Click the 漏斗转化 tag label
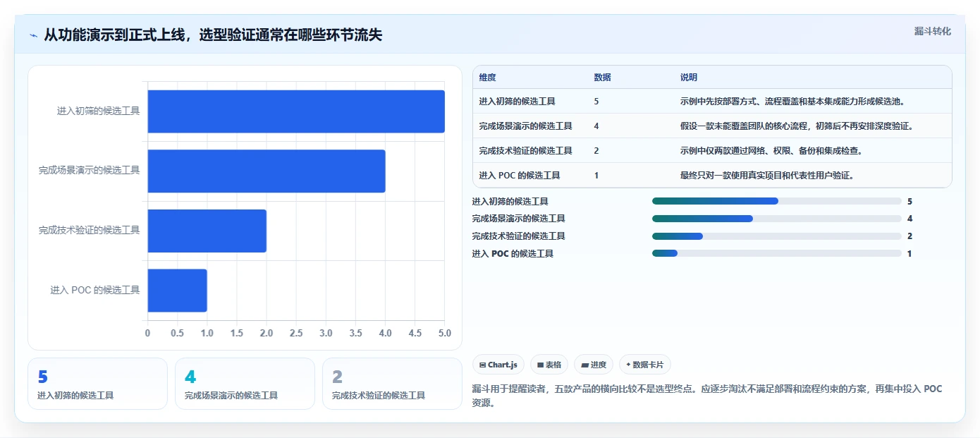The image size is (980, 438). (x=933, y=31)
